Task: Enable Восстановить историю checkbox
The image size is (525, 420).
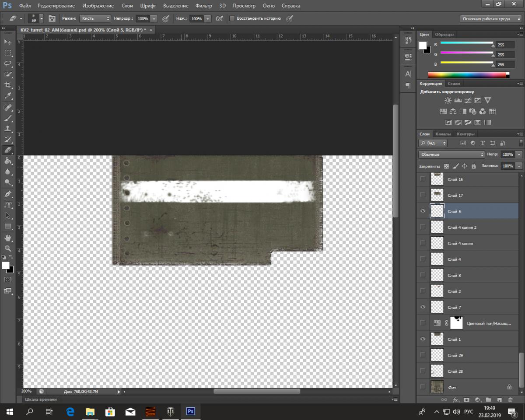Action: point(232,19)
